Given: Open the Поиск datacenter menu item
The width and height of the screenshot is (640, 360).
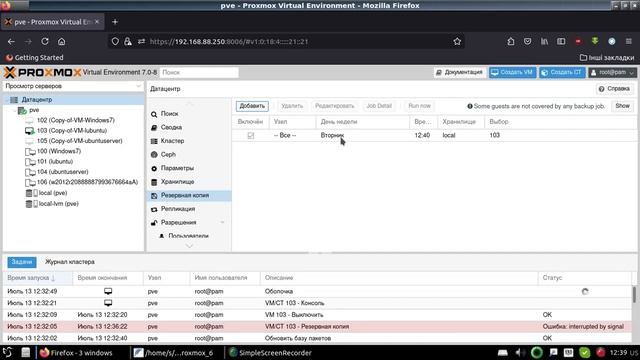Looking at the screenshot, I should coord(189,114).
